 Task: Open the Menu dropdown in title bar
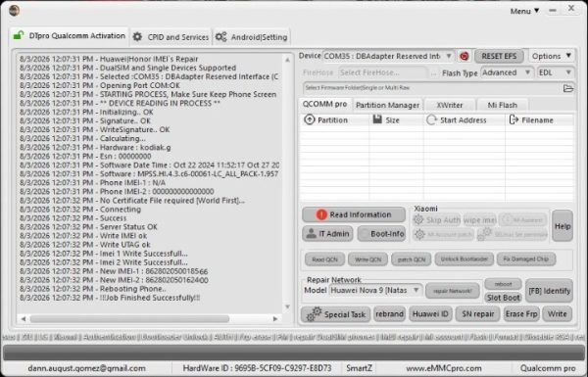[524, 11]
